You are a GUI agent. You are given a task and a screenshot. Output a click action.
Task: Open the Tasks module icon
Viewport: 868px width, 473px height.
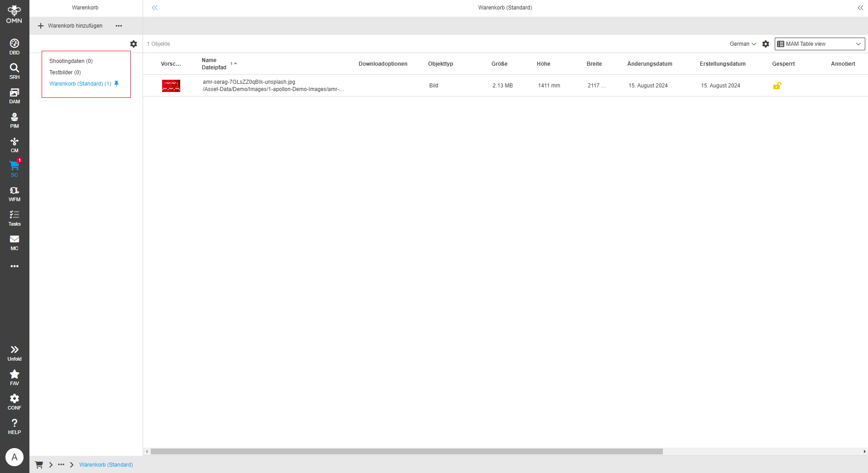(14, 217)
